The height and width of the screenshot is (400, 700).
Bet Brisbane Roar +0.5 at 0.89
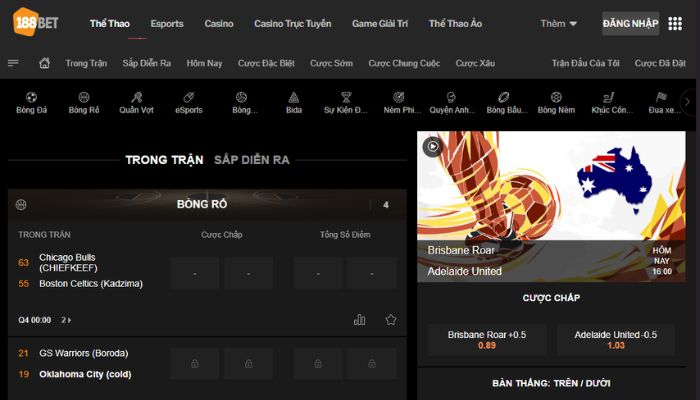487,340
